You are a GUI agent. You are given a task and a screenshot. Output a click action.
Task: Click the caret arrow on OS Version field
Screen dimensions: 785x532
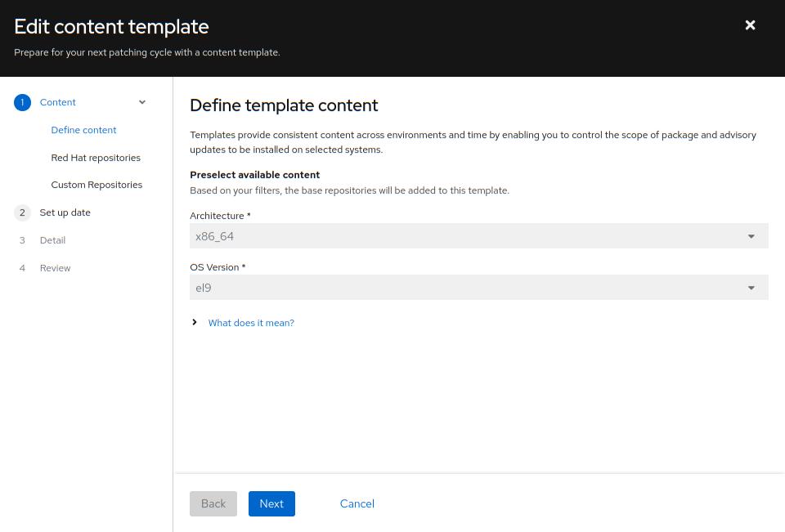coord(751,288)
